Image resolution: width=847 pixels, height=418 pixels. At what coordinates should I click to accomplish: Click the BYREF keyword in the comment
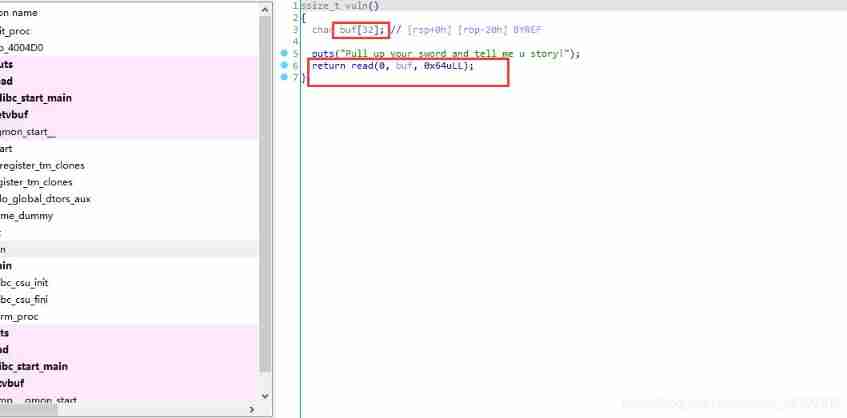527,30
